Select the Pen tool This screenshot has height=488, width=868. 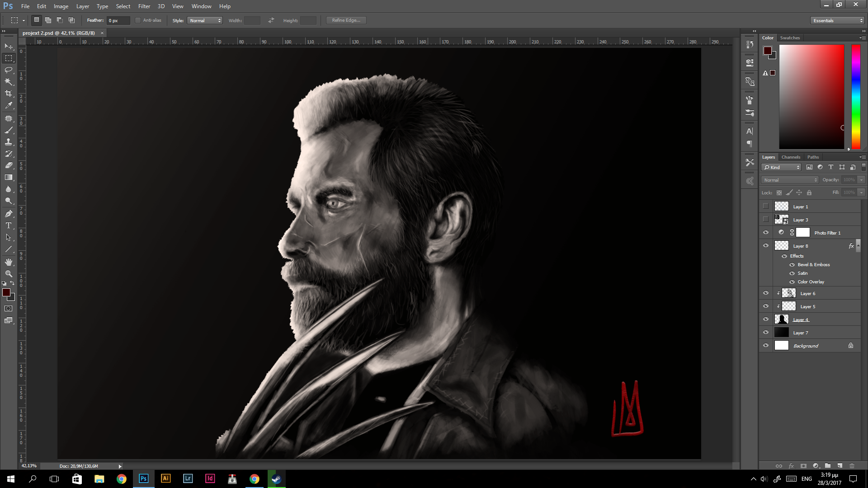pyautogui.click(x=9, y=214)
